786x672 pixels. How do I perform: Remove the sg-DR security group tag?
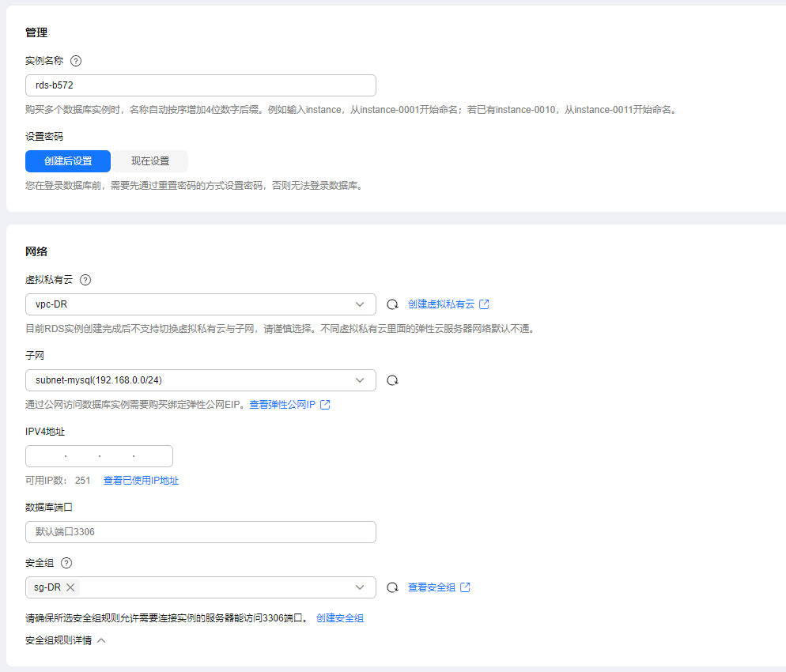70,587
